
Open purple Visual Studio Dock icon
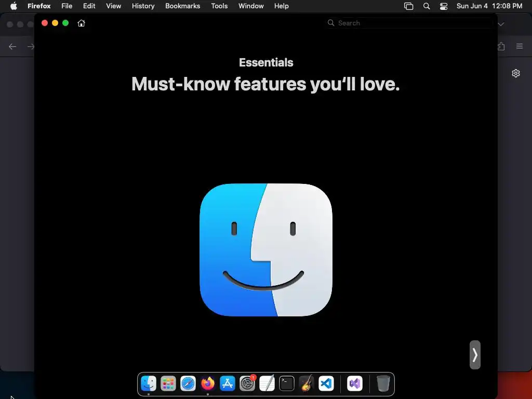pyautogui.click(x=355, y=384)
